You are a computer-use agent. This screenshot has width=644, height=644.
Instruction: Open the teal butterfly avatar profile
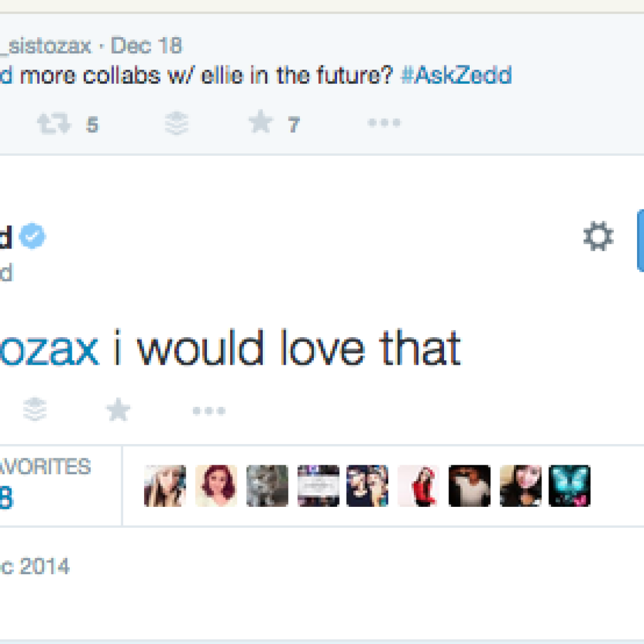click(569, 486)
